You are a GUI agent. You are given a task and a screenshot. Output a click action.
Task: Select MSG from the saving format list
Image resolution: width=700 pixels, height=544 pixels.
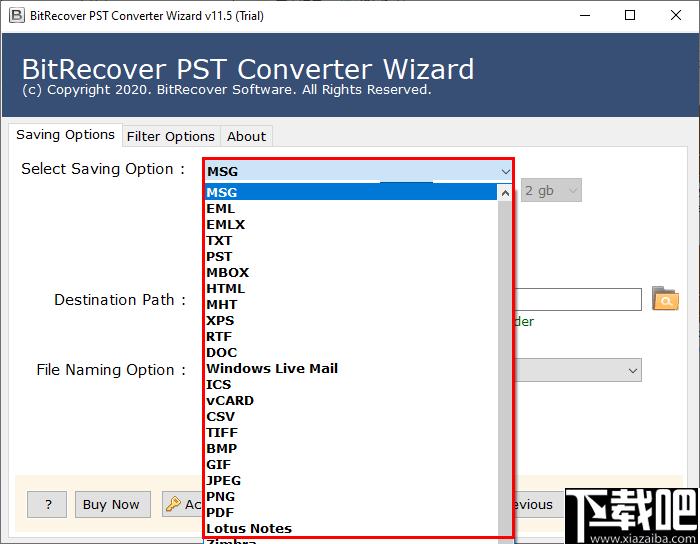pos(351,192)
